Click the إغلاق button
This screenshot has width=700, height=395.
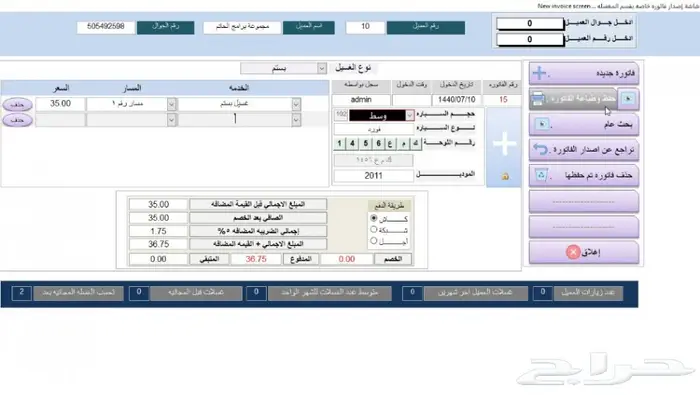[584, 252]
